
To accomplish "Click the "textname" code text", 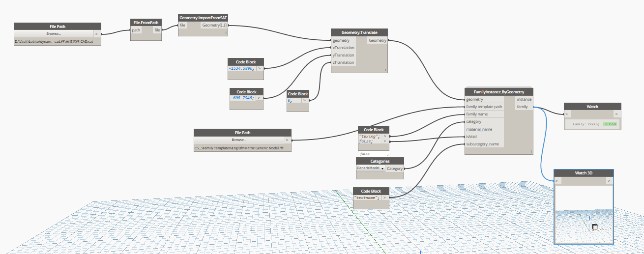I will click(367, 198).
